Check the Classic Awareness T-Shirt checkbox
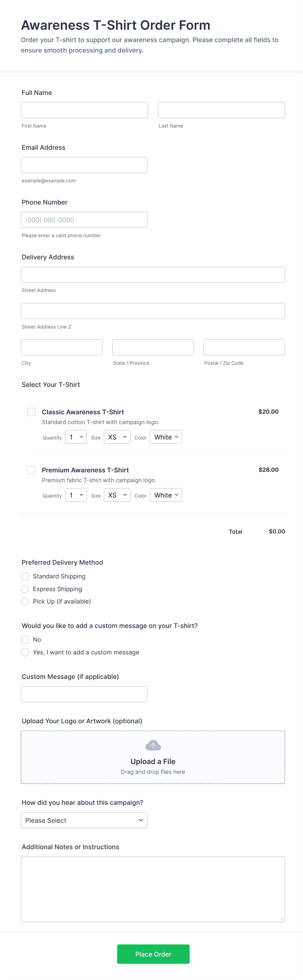Image resolution: width=303 pixels, height=980 pixels. pyautogui.click(x=31, y=412)
